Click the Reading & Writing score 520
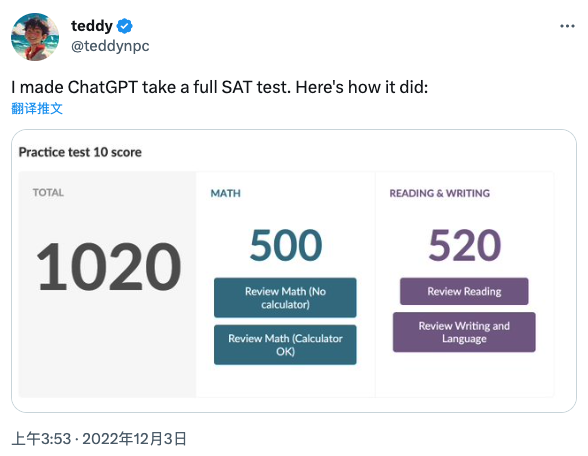Image resolution: width=588 pixels, height=456 pixels. [x=465, y=245]
